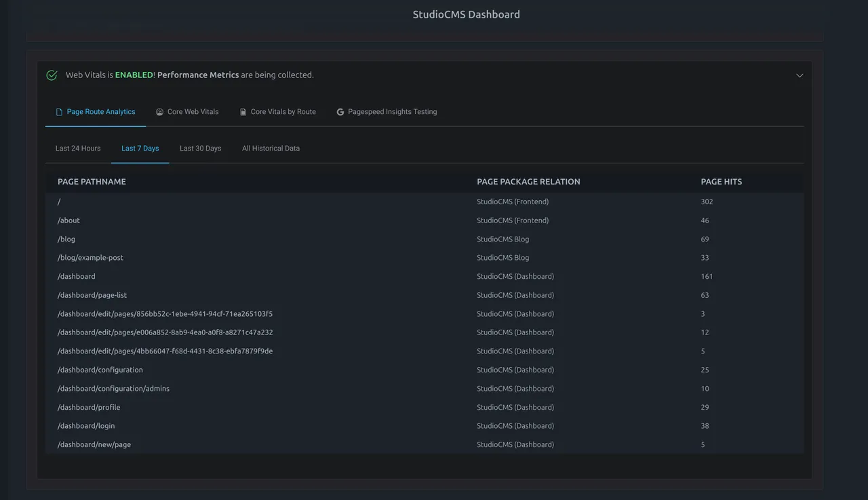Click the pathname ending in a8271c47a232

coord(165,332)
